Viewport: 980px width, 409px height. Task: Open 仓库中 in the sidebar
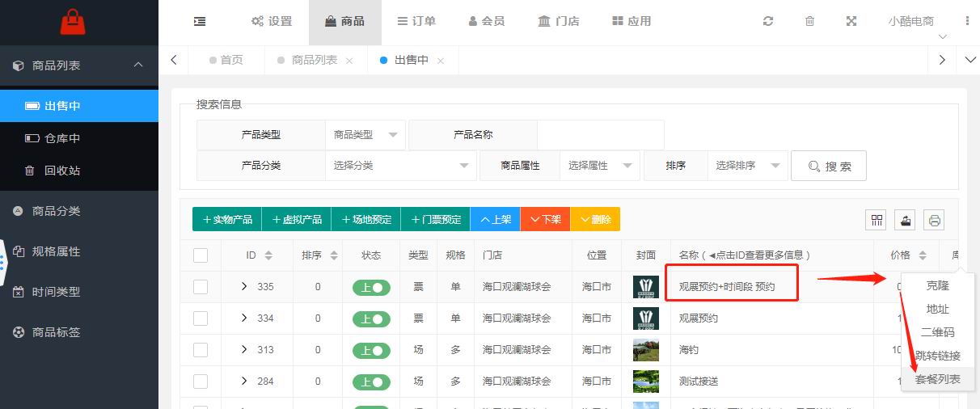tap(79, 138)
